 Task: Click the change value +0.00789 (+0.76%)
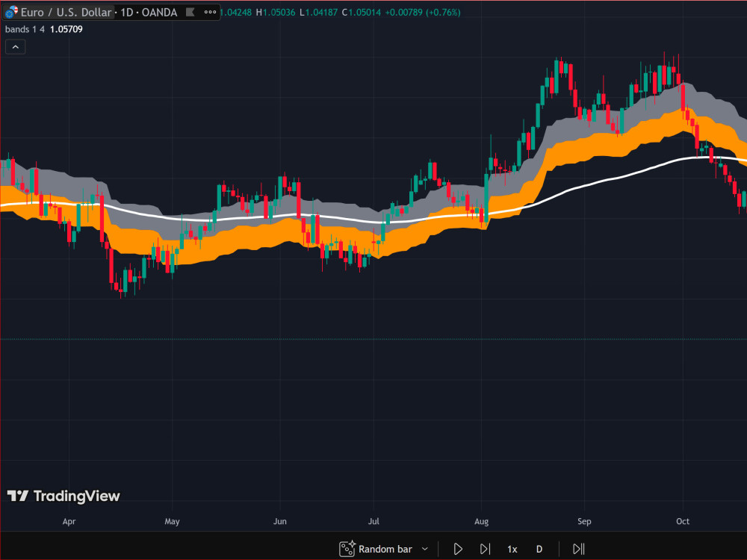click(423, 13)
